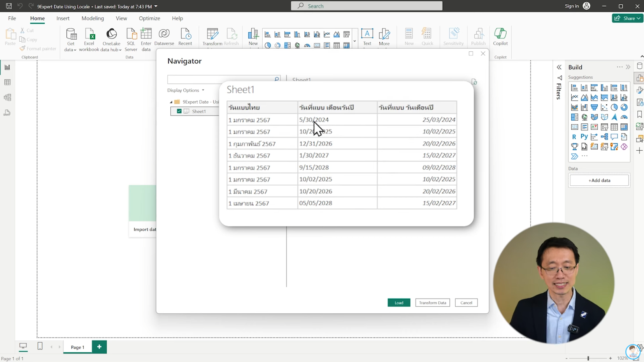
Task: Uncheck the Sheet1 checkbox
Action: pos(179,111)
